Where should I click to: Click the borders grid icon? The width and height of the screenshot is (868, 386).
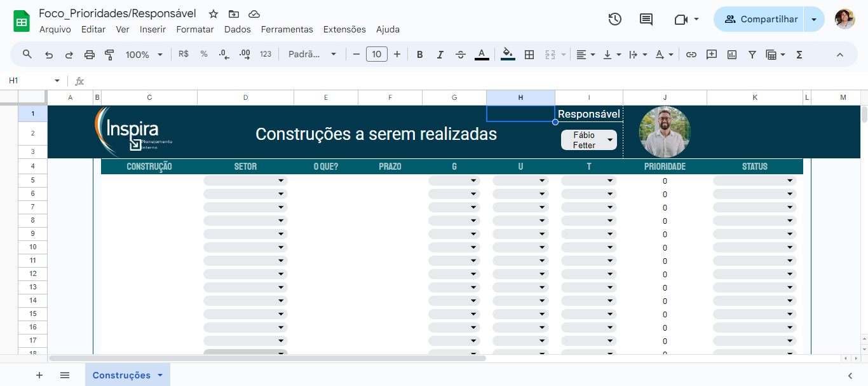[529, 55]
